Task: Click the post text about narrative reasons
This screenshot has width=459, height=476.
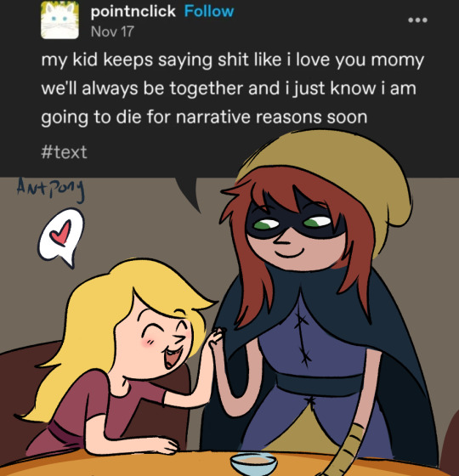Action: coord(232,88)
